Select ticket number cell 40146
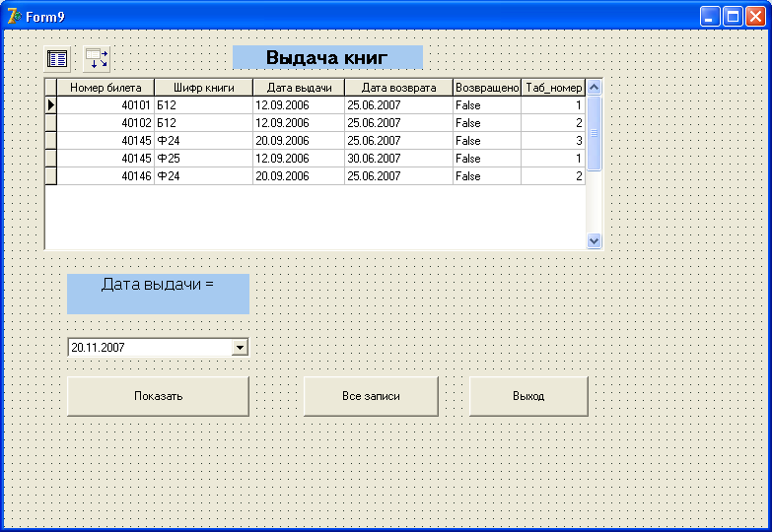 [x=105, y=176]
